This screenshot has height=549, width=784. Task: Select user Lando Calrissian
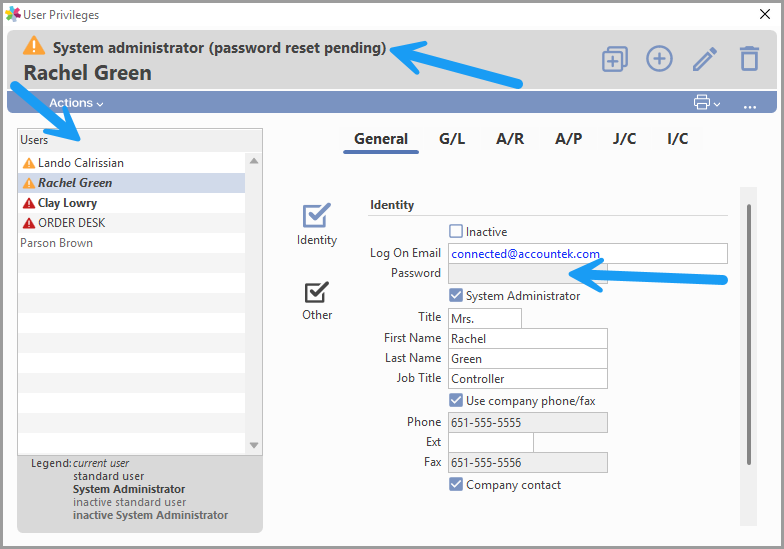pyautogui.click(x=132, y=163)
